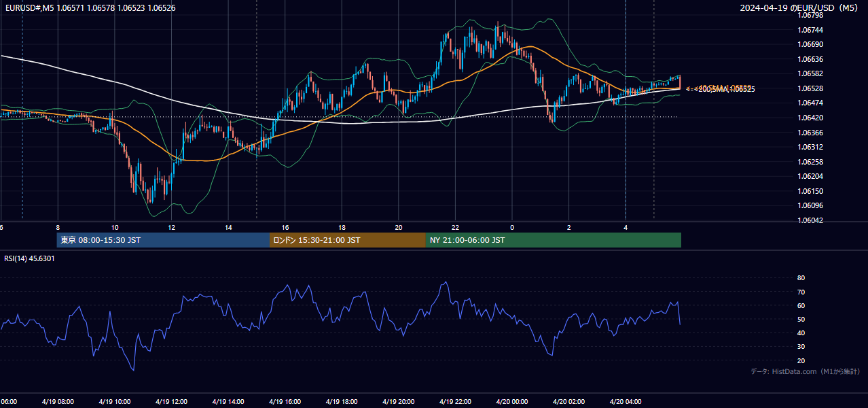The height and width of the screenshot is (408, 868).
Task: Click price axis label 1.06096
Action: (x=810, y=205)
